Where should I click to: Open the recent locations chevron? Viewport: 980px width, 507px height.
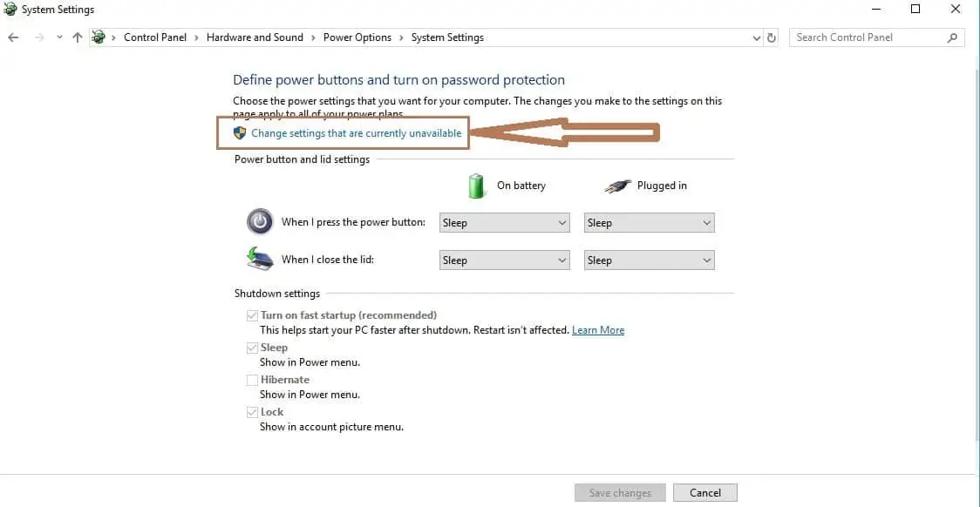[59, 37]
